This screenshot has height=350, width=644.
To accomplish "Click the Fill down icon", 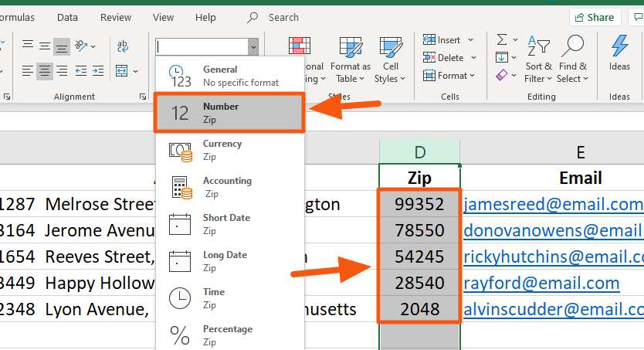I will (501, 57).
